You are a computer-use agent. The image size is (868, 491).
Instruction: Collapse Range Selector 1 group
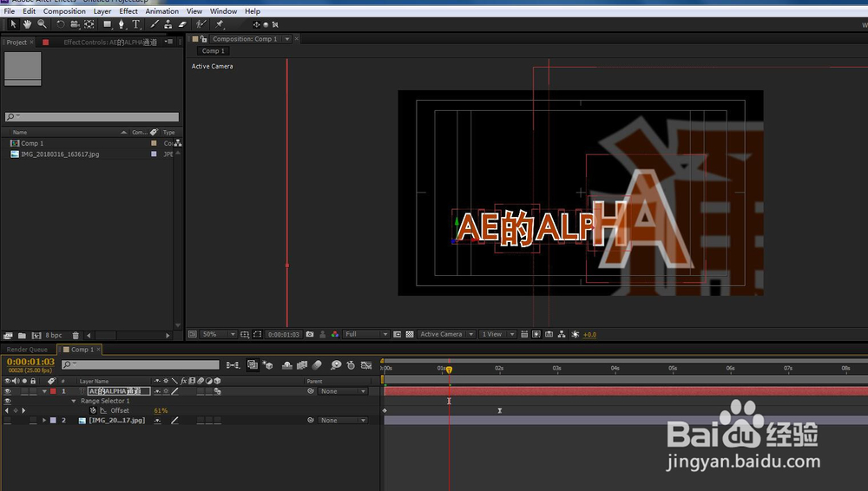point(74,401)
